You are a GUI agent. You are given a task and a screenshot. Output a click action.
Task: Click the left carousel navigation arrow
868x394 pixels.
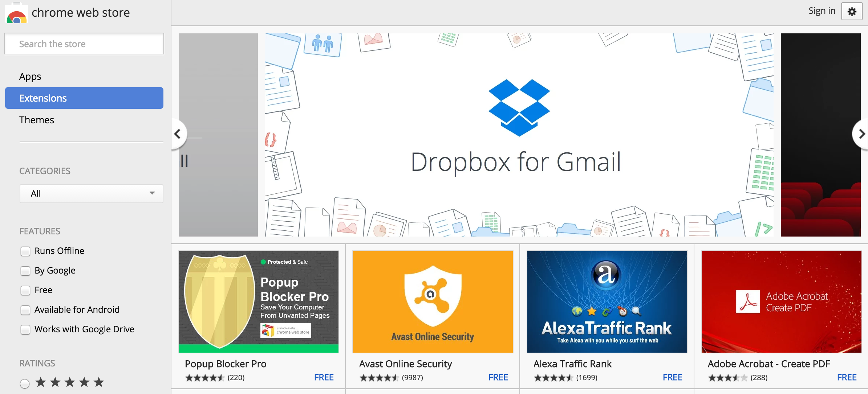pyautogui.click(x=178, y=134)
